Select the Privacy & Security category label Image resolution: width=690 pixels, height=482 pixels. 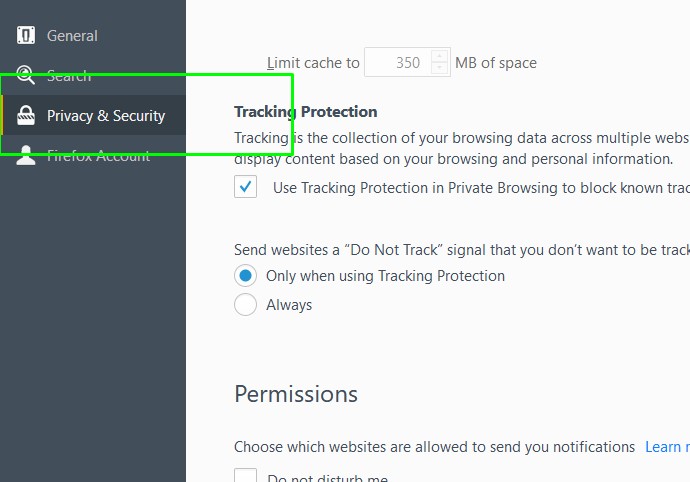106,116
